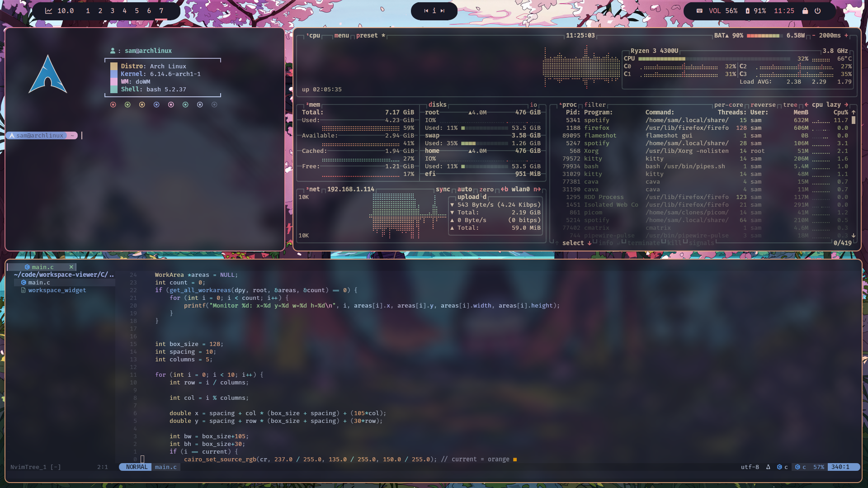The image size is (868, 488).
Task: Click terminate in the proc footer
Action: point(644,243)
